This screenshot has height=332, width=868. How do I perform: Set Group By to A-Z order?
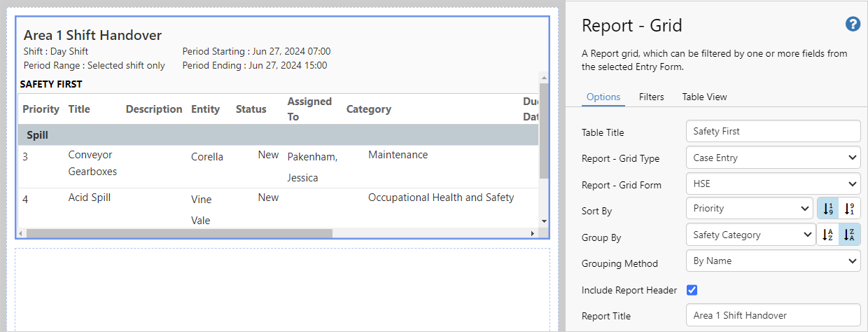pos(827,235)
